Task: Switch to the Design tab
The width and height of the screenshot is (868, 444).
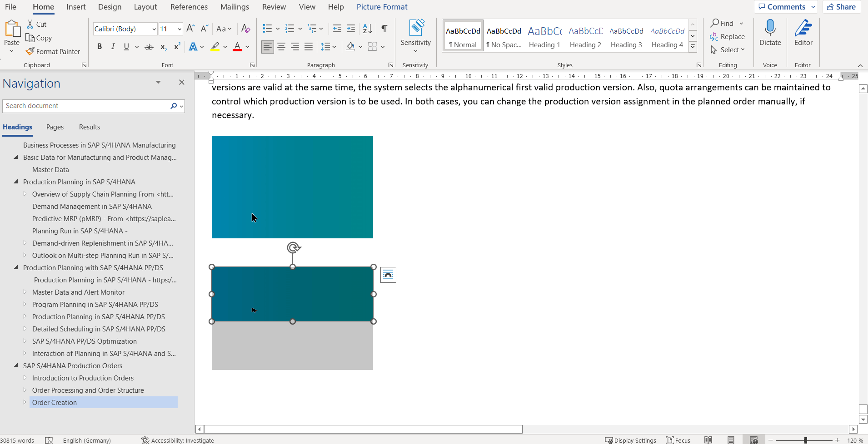Action: point(110,7)
